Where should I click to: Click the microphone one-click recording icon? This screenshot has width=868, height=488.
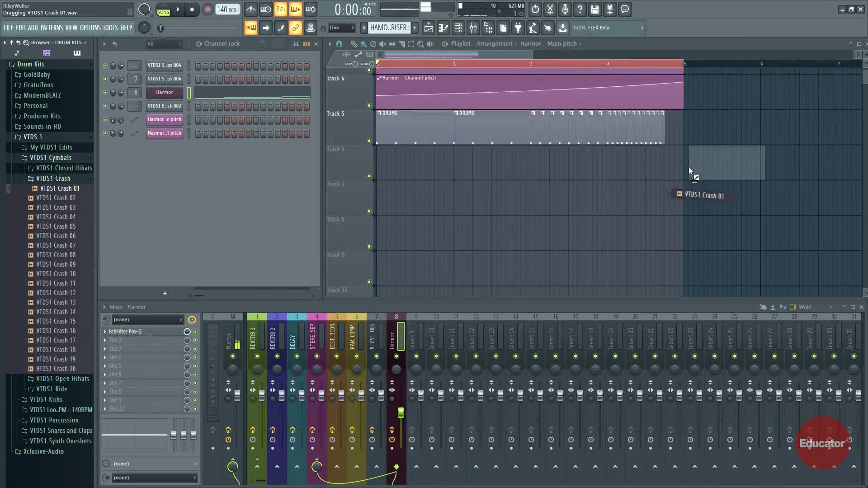pos(565,9)
